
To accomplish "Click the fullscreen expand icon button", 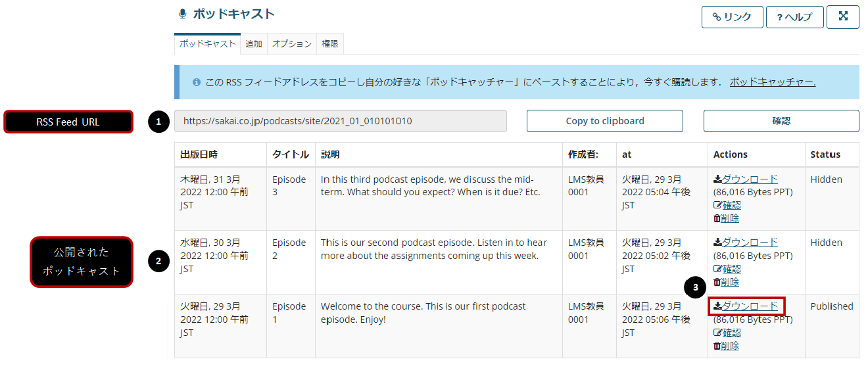I will [x=842, y=17].
